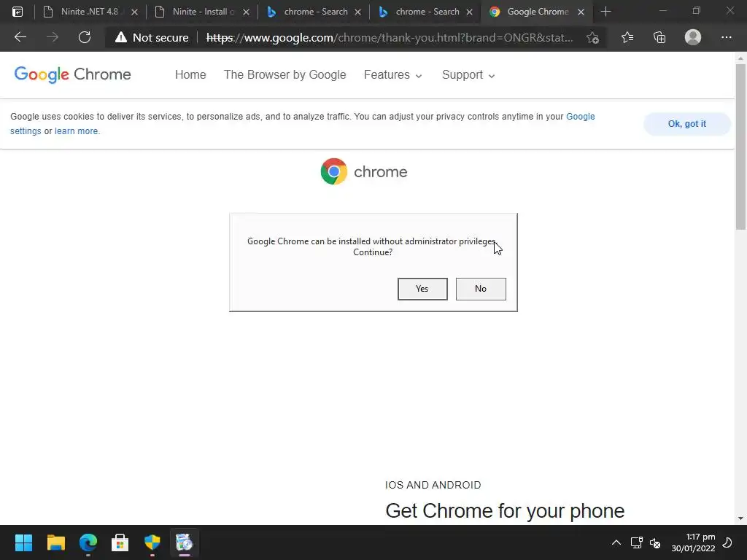
Task: Open the Settings and more ellipsis menu
Action: tap(726, 37)
